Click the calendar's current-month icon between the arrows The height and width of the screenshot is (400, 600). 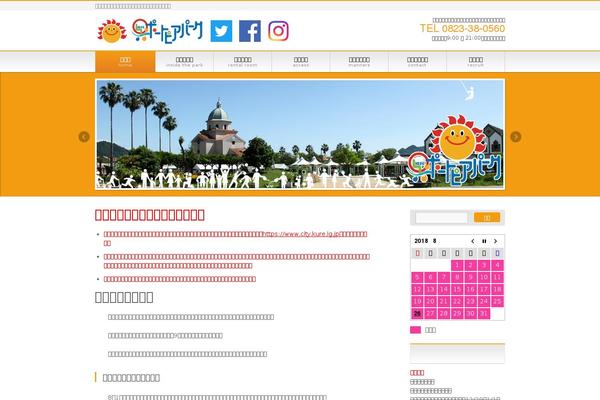484,241
